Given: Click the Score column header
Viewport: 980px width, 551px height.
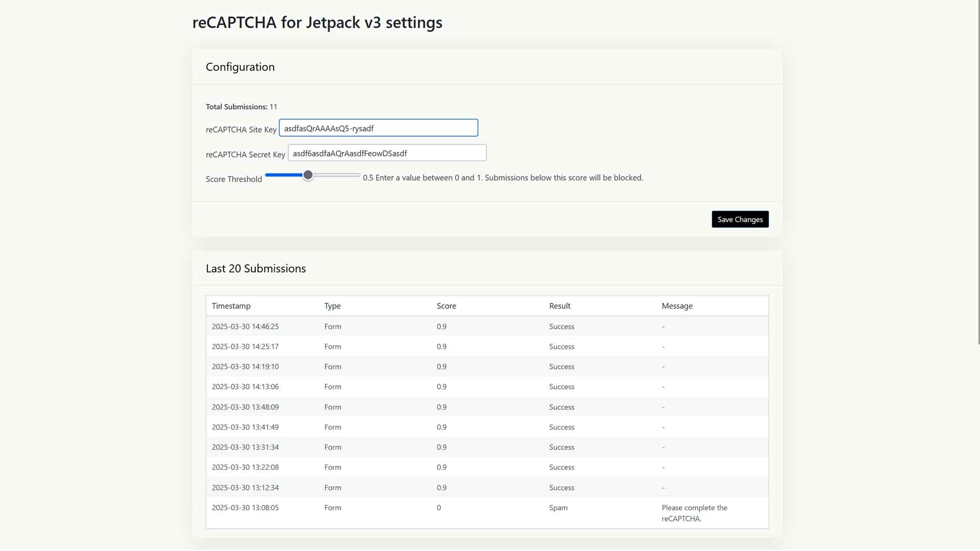Looking at the screenshot, I should (446, 306).
